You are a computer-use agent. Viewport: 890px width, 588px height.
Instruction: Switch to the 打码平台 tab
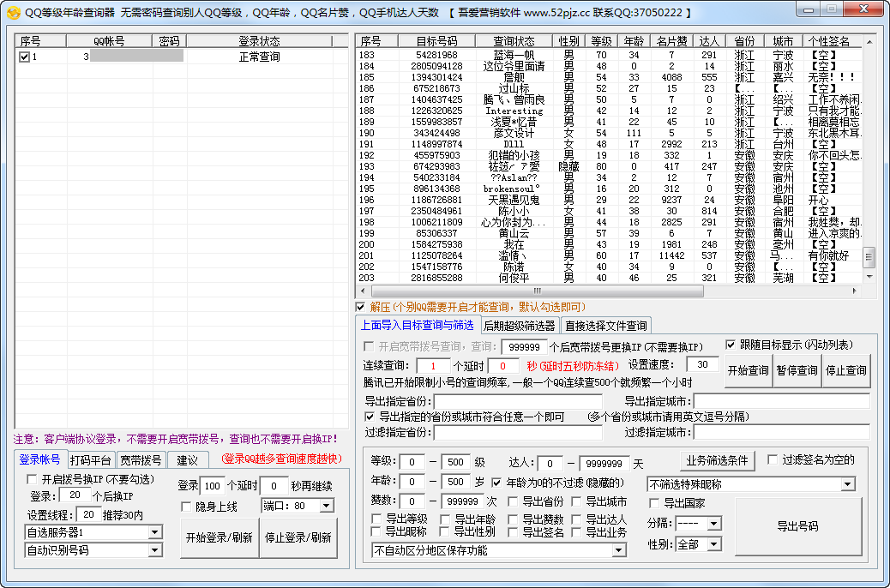91,460
